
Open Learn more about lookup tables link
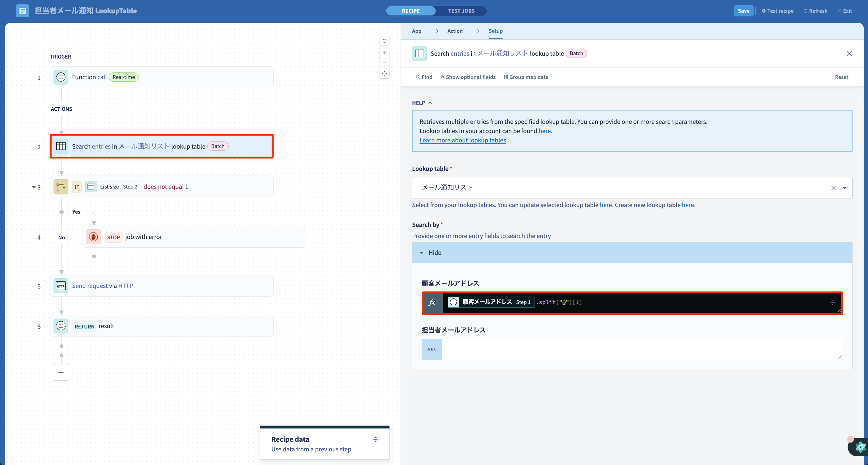462,140
